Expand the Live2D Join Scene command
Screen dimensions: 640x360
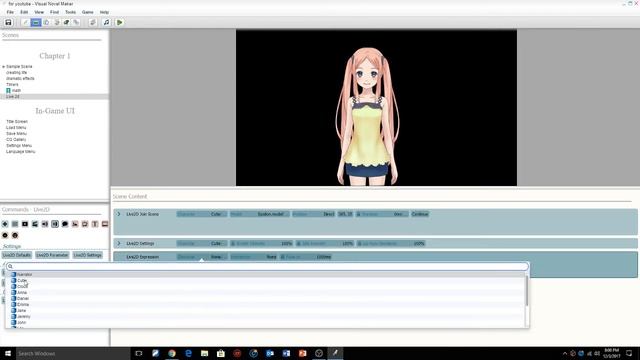[119, 214]
